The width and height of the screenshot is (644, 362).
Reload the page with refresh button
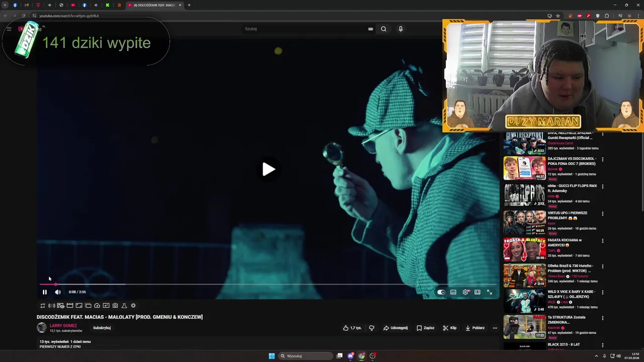coord(23,16)
